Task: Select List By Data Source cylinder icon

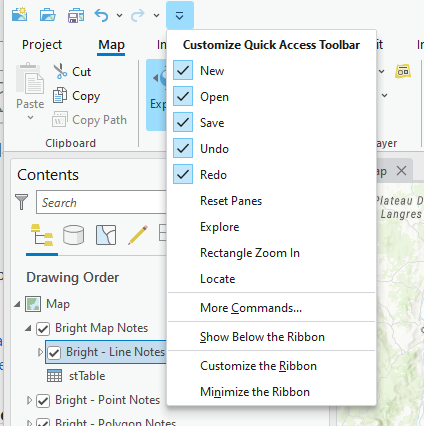Action: click(x=74, y=235)
